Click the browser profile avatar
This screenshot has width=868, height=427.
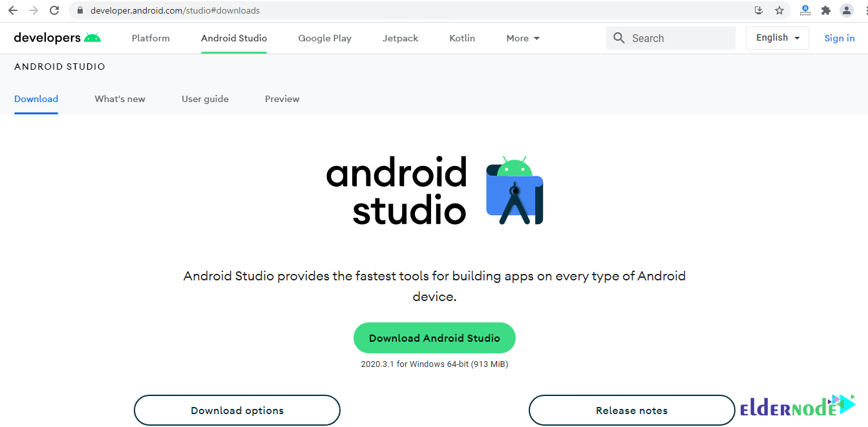click(847, 10)
